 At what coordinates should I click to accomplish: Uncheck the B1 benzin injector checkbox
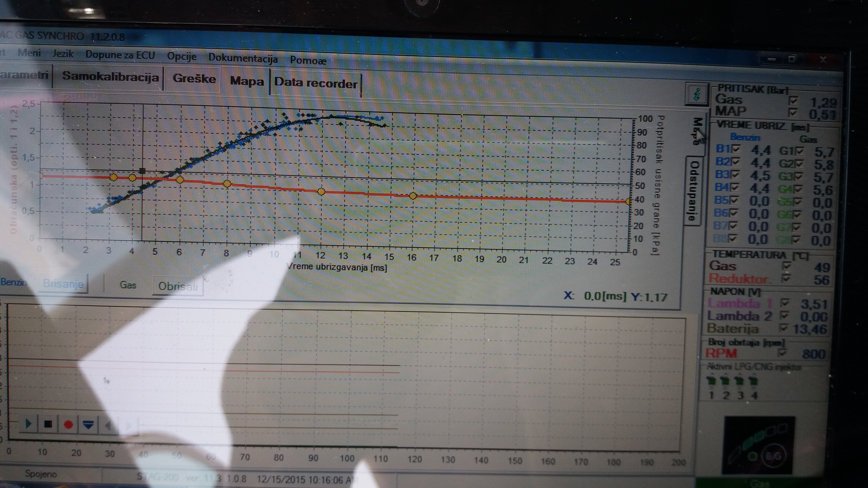tap(735, 149)
